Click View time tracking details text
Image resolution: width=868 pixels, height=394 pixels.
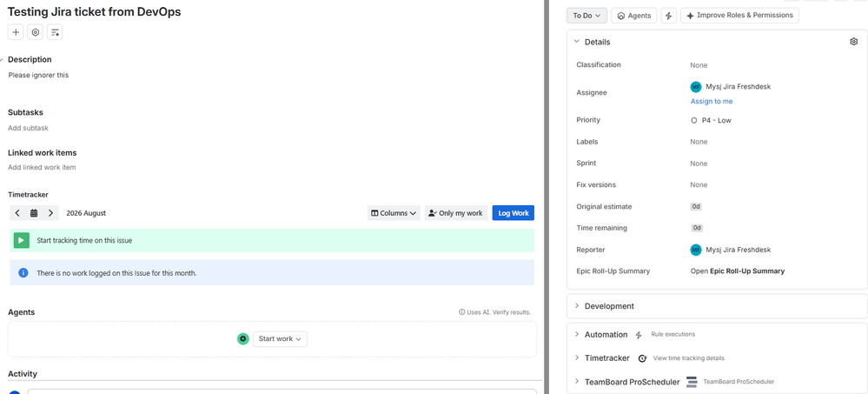(689, 358)
